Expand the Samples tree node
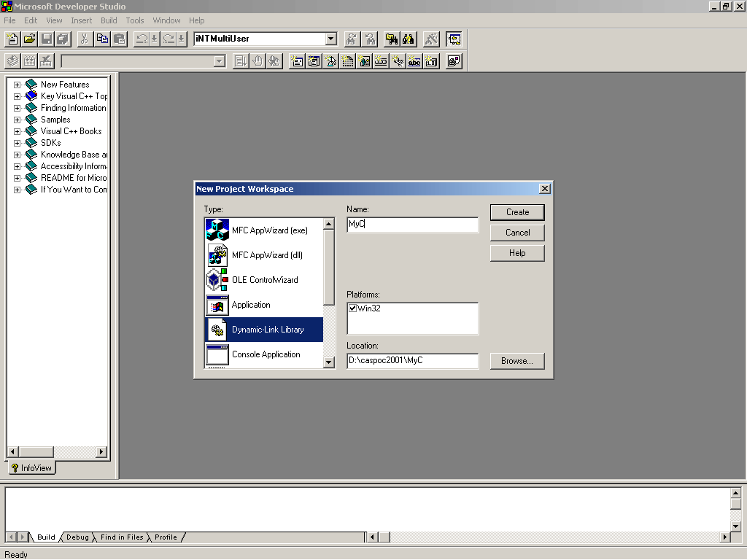 coord(18,120)
